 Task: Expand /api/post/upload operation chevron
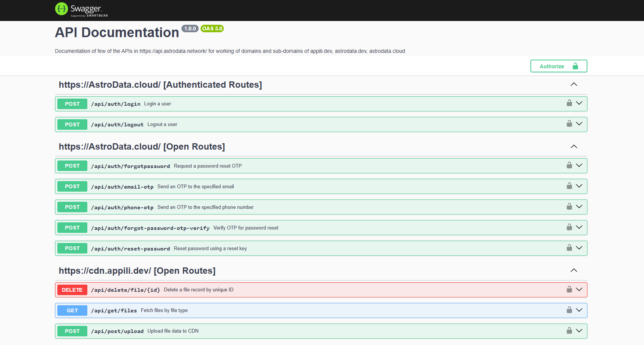click(x=579, y=331)
